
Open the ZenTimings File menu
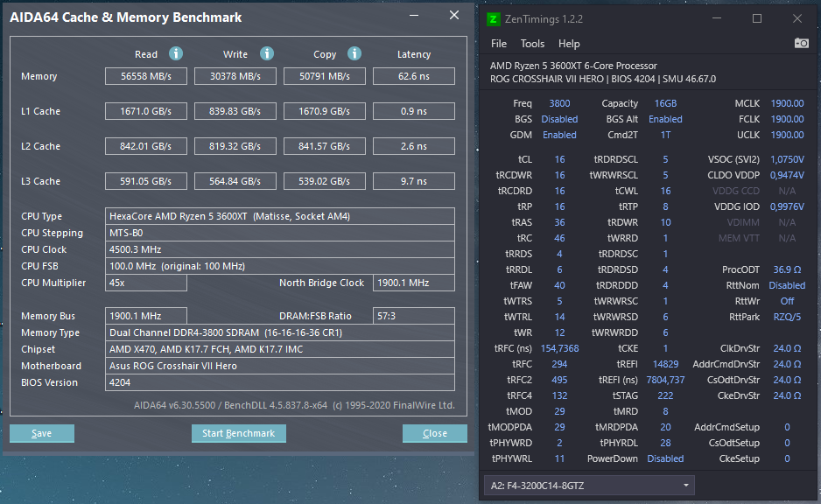tap(499, 44)
